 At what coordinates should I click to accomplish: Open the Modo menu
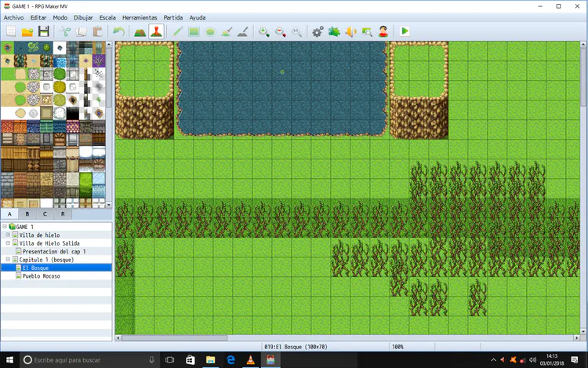pos(60,17)
